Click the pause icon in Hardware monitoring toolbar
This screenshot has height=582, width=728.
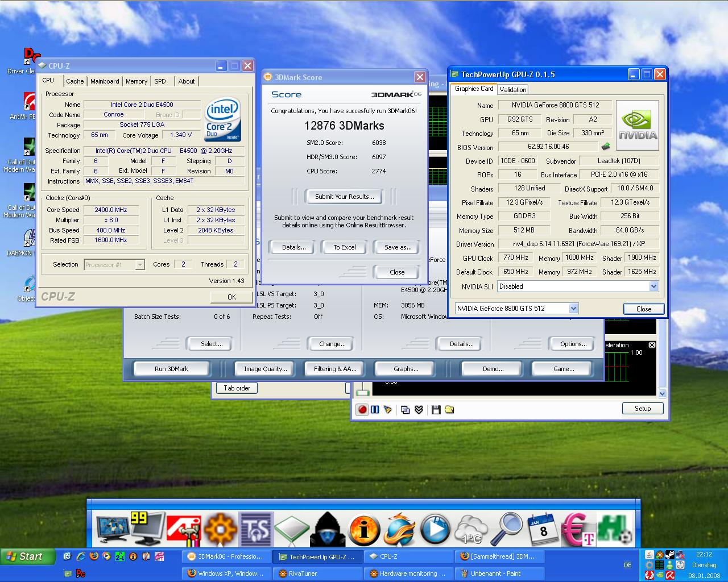point(375,409)
